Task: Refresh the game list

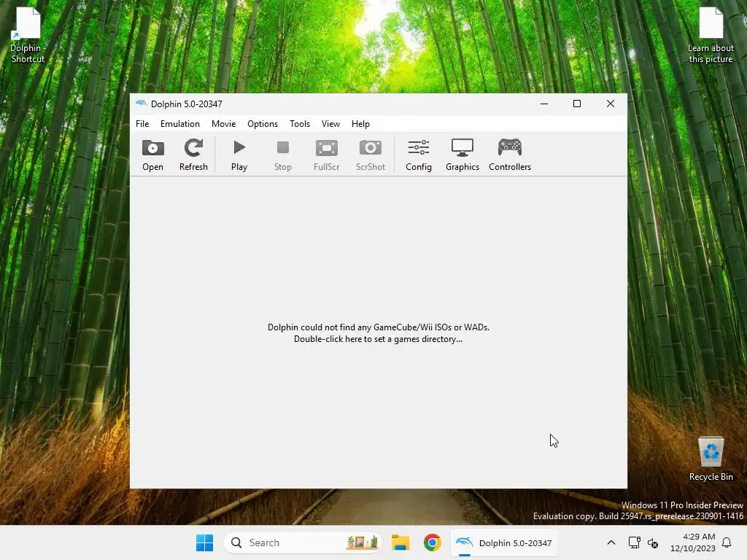Action: click(x=193, y=155)
